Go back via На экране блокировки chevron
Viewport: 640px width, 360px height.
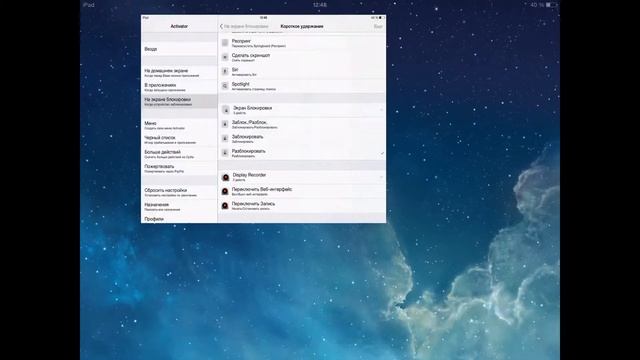tap(222, 26)
